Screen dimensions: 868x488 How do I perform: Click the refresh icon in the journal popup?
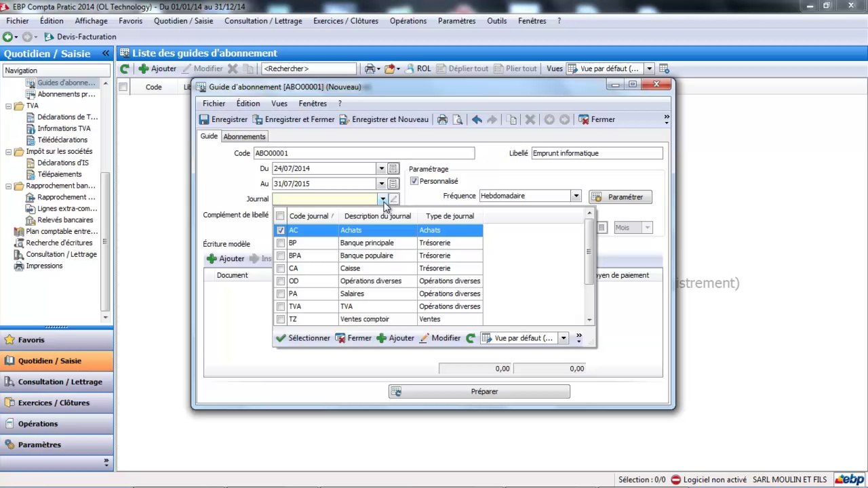471,338
